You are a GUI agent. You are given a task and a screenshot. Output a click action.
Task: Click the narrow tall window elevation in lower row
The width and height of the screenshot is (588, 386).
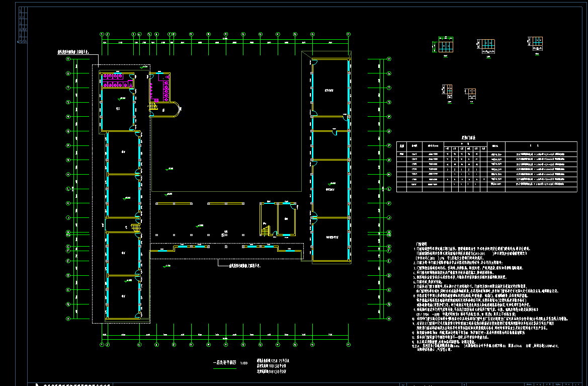click(x=448, y=93)
